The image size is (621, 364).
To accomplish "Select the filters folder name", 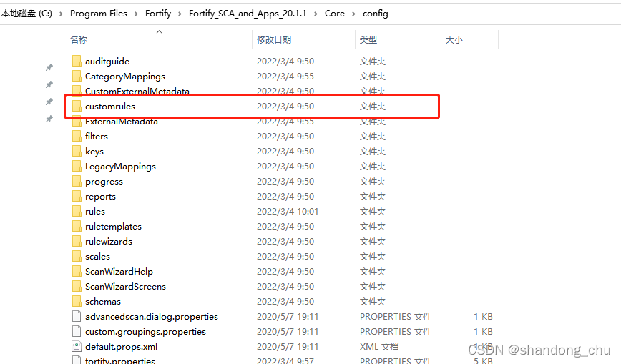I will (x=97, y=137).
